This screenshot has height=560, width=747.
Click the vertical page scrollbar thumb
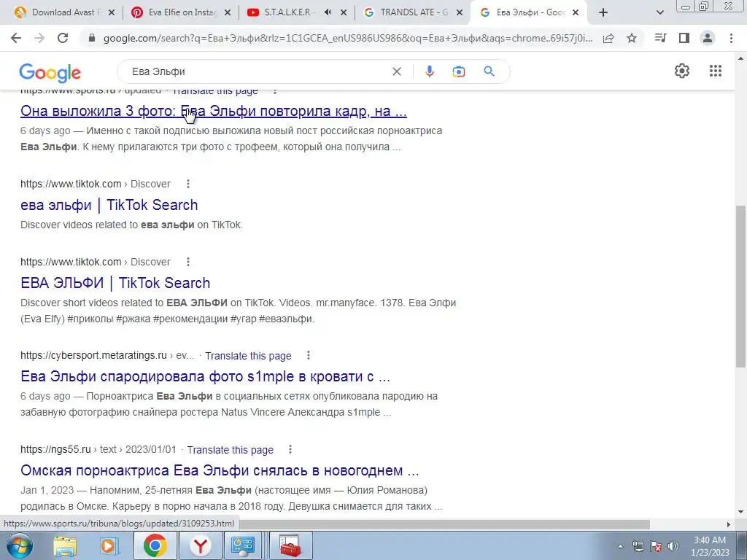point(740,286)
